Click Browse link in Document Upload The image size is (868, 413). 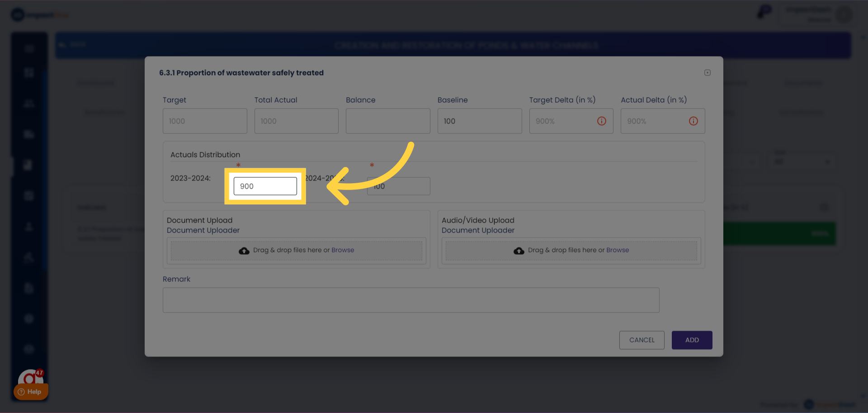pos(343,250)
